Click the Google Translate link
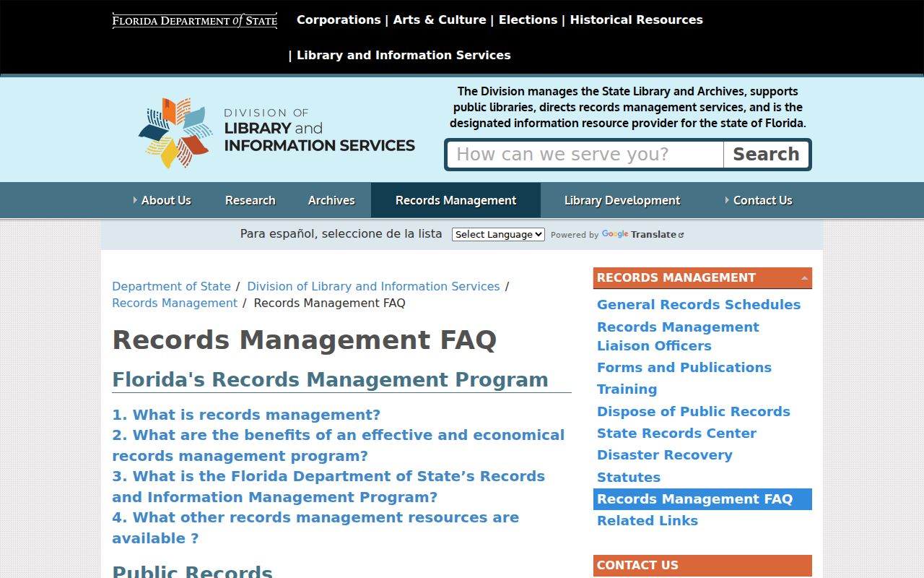This screenshot has height=578, width=924. 642,234
